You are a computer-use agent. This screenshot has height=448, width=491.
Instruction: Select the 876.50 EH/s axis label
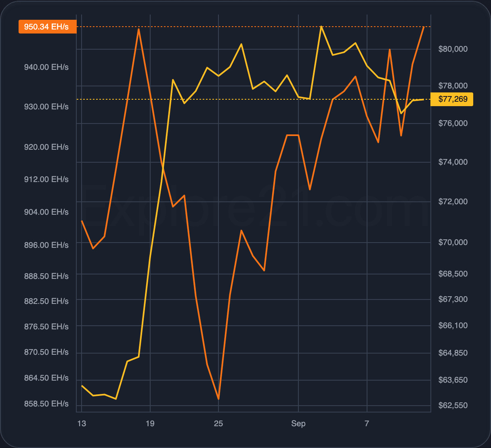pos(46,327)
